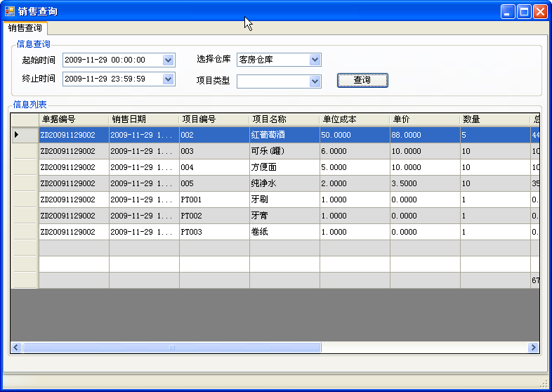Expand the 选择仓库 warehouse dropdown

pyautogui.click(x=315, y=60)
